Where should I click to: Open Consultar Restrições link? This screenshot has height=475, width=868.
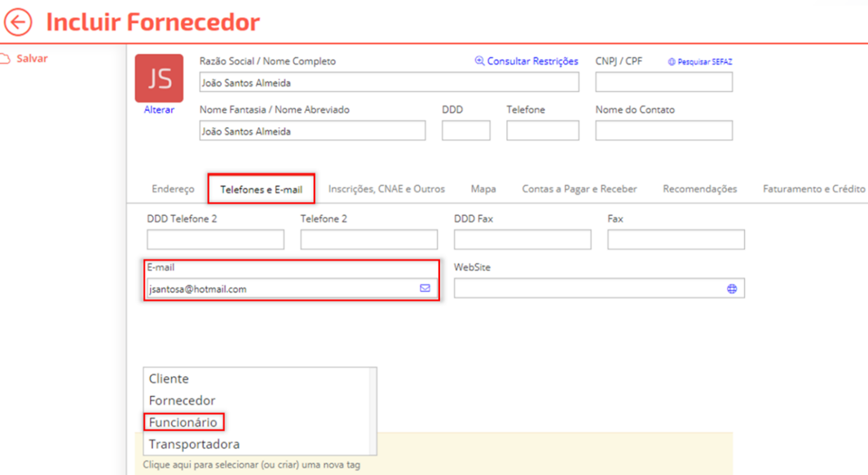[x=527, y=61]
